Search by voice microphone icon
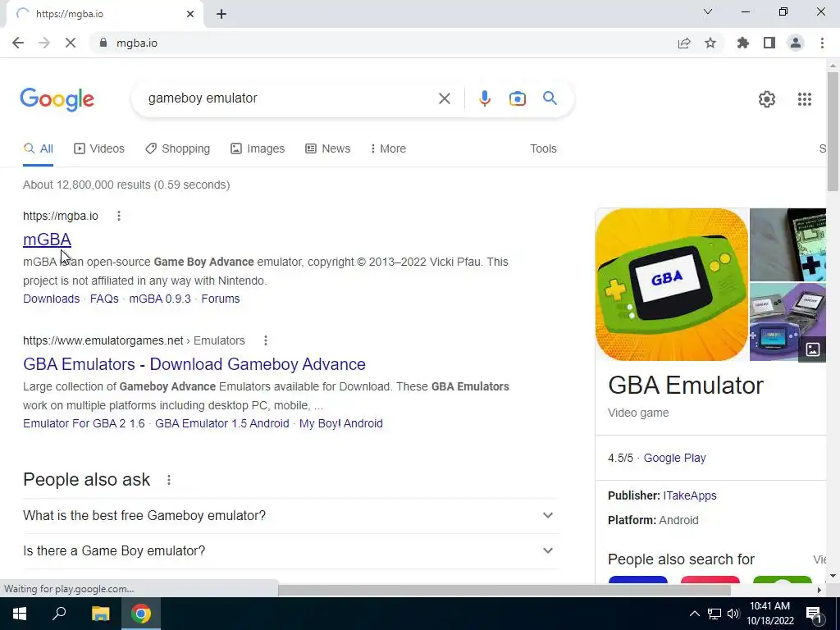 [x=484, y=98]
